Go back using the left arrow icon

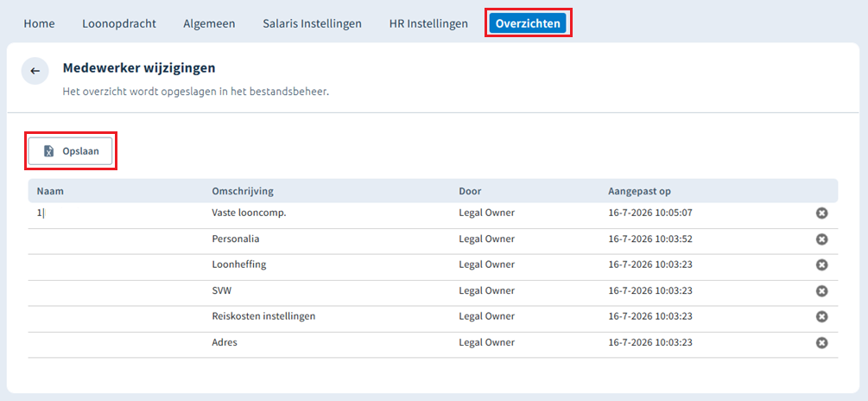click(35, 71)
